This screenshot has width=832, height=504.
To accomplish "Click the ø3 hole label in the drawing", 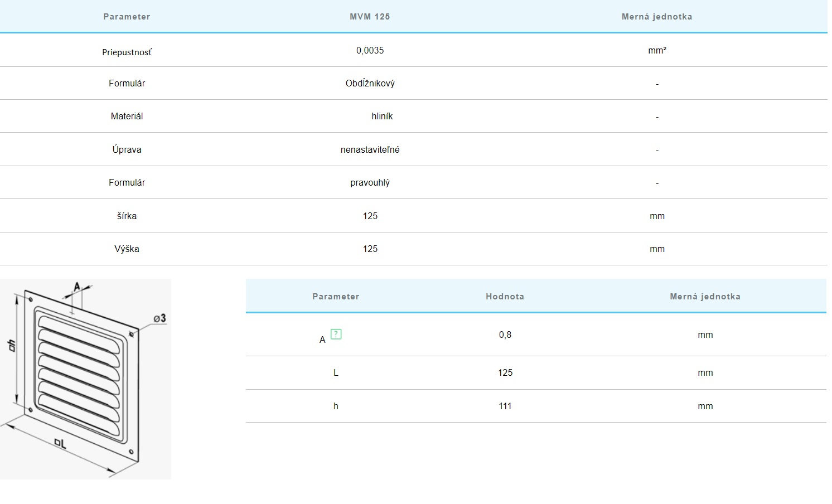I will pos(159,318).
